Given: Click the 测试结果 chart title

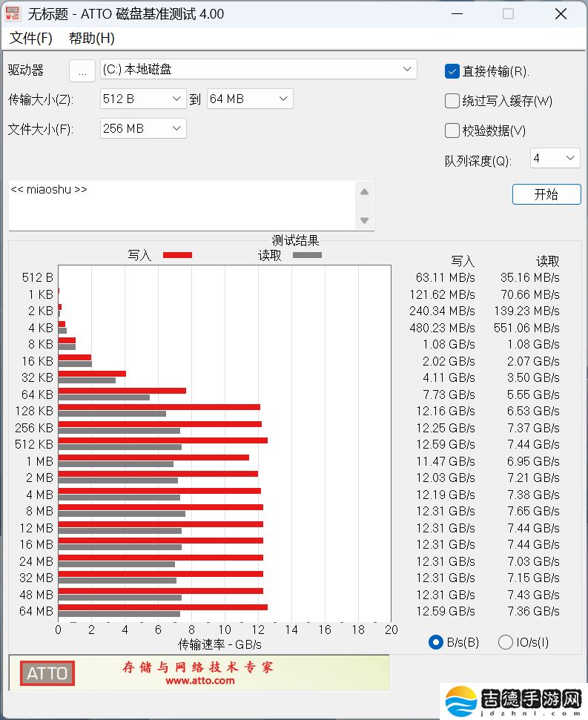Looking at the screenshot, I should pos(295,240).
